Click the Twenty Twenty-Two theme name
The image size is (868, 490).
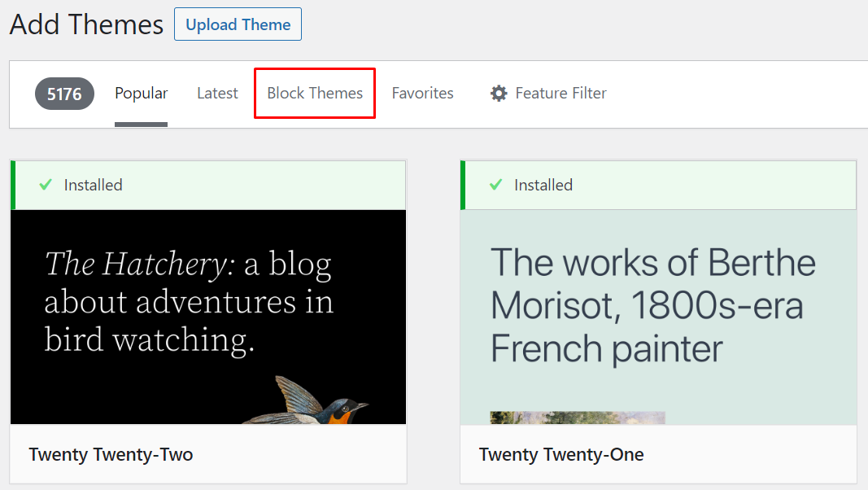[x=111, y=454]
